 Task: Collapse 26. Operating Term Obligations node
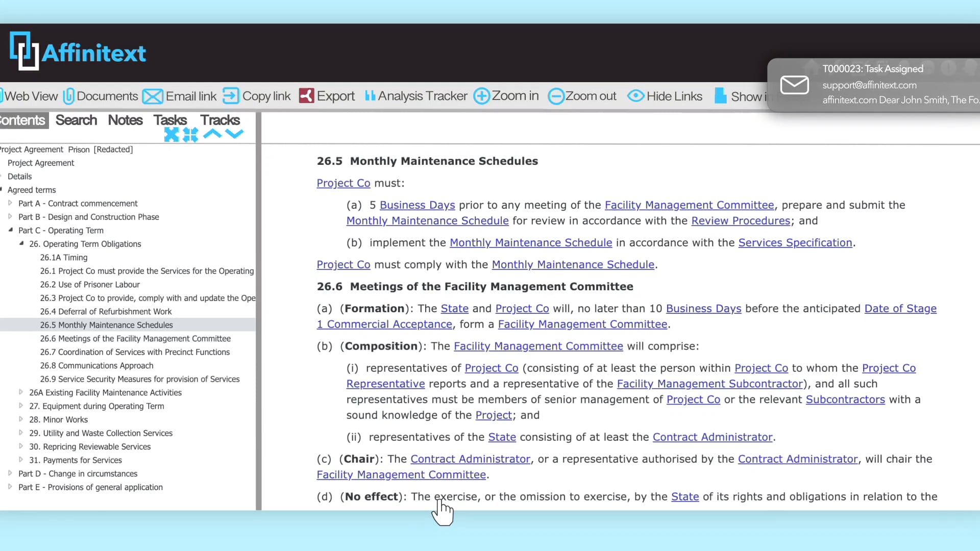pos(21,243)
